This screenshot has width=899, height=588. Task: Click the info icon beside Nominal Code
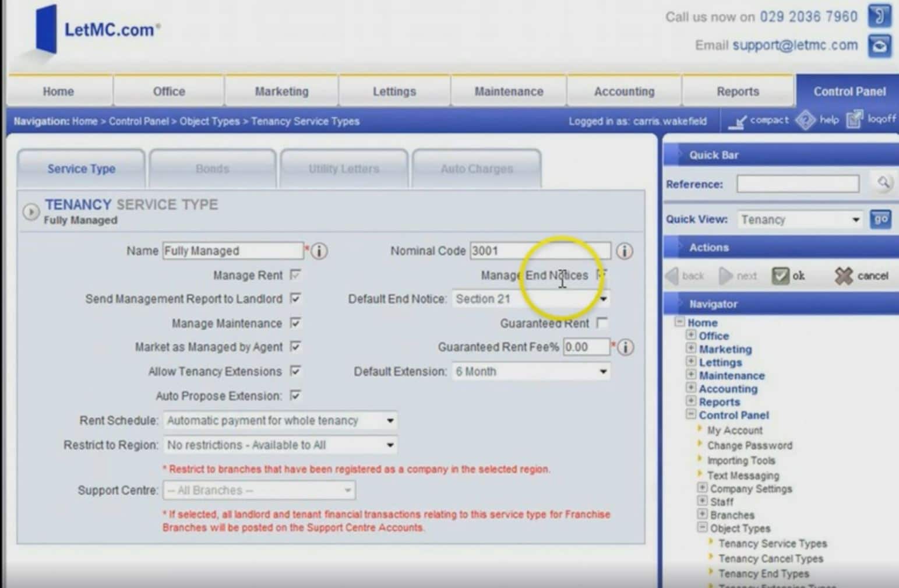(625, 251)
